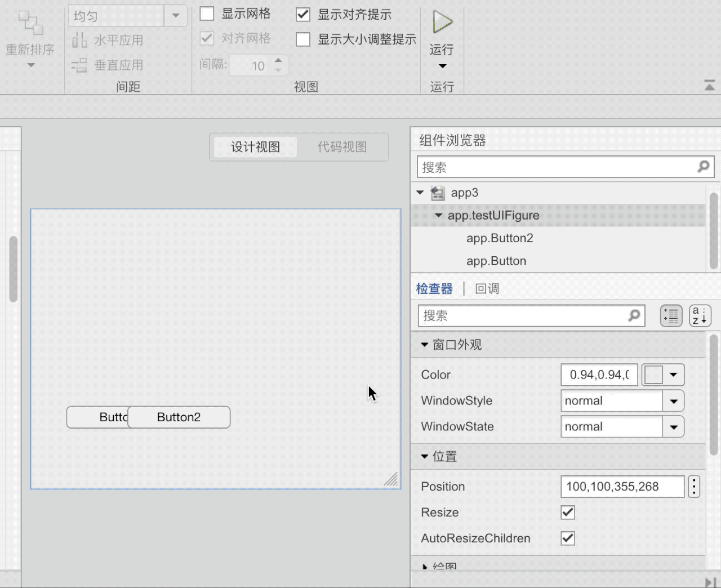Collapse the ribbon with the arrow icon

click(x=710, y=86)
